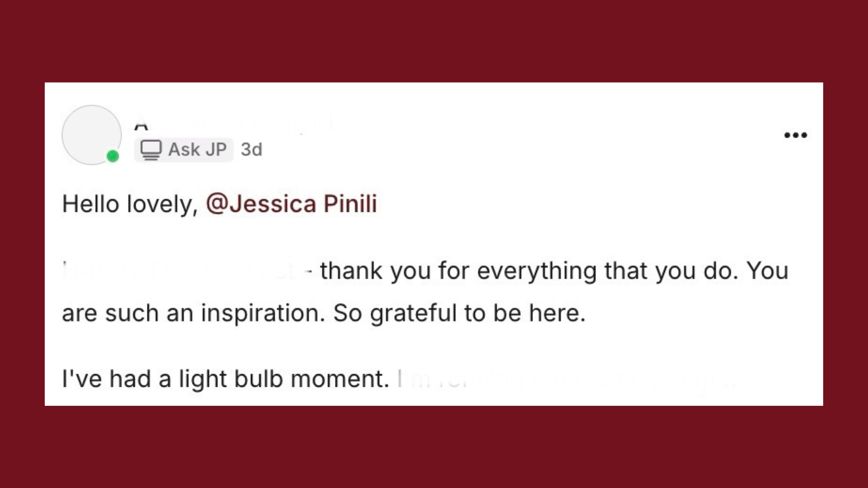The height and width of the screenshot is (488, 868).
Task: Click the monitor icon in Ask JP badge
Action: coord(151,150)
